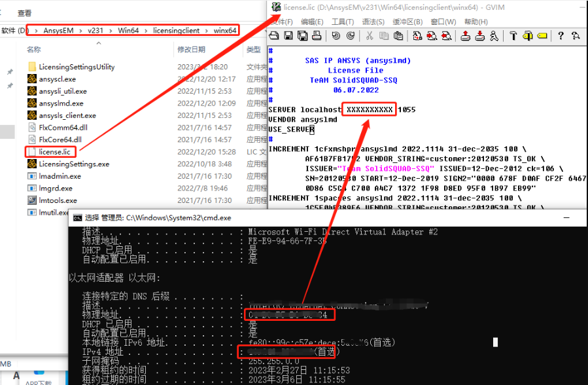
Task: Open Find and Replace in GVIM toolbar
Action: (417, 35)
